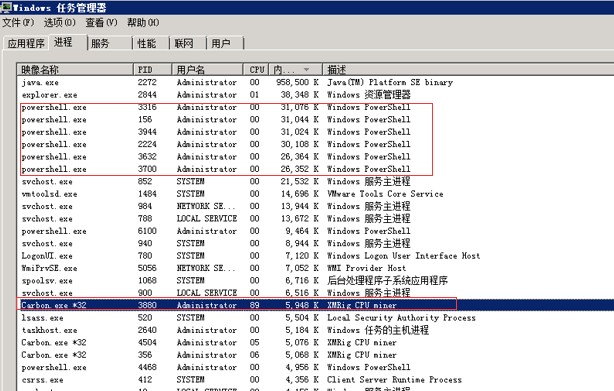The width and height of the screenshot is (614, 391).
Task: Select svchost.exe with PID 852
Action: click(x=315, y=182)
